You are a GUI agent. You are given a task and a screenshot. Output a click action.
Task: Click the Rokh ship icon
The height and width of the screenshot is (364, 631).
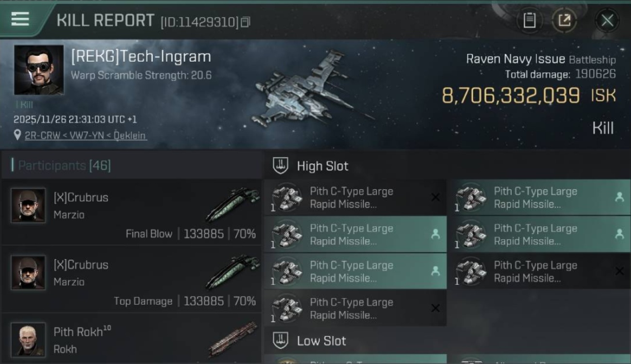click(x=233, y=339)
